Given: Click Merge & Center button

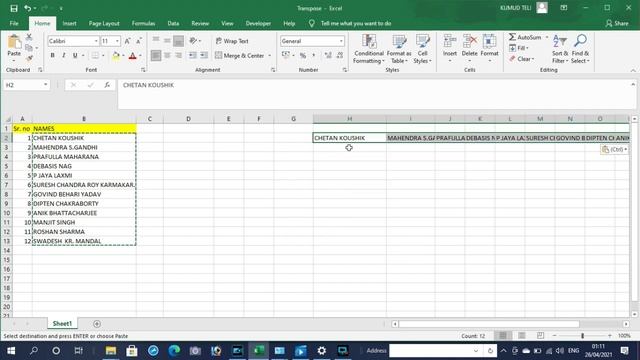Looking at the screenshot, I should click(240, 56).
